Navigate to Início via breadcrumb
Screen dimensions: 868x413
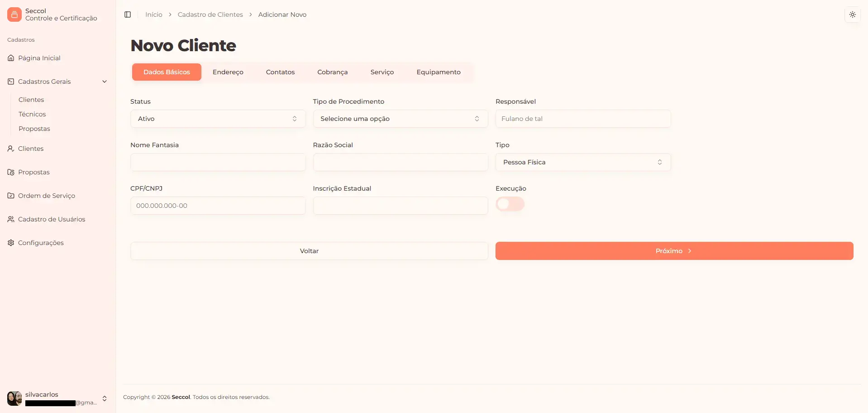pyautogui.click(x=153, y=14)
